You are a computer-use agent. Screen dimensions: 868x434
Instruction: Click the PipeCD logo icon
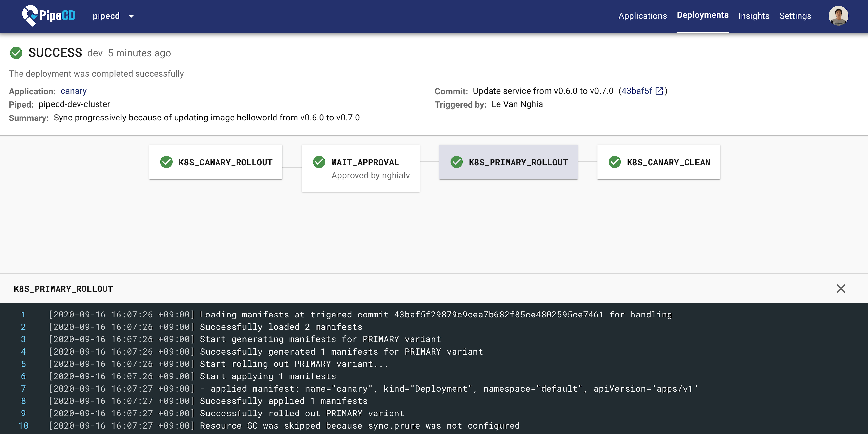(x=30, y=16)
